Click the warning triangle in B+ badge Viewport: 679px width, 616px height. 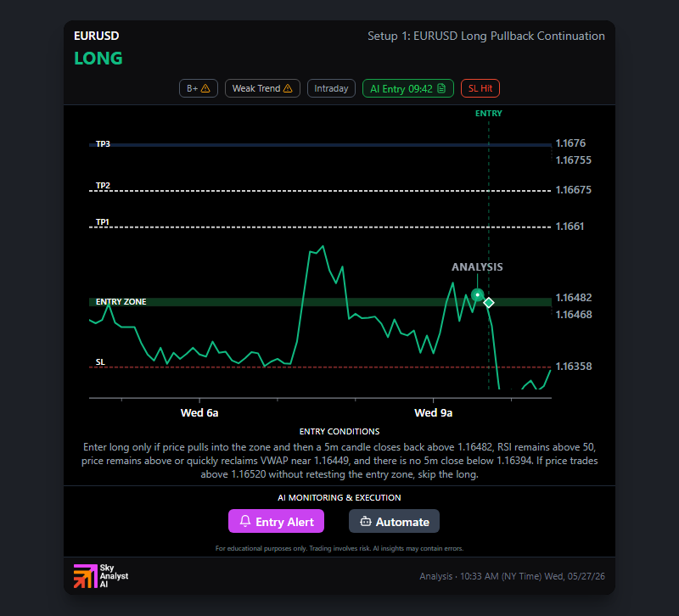coord(205,88)
